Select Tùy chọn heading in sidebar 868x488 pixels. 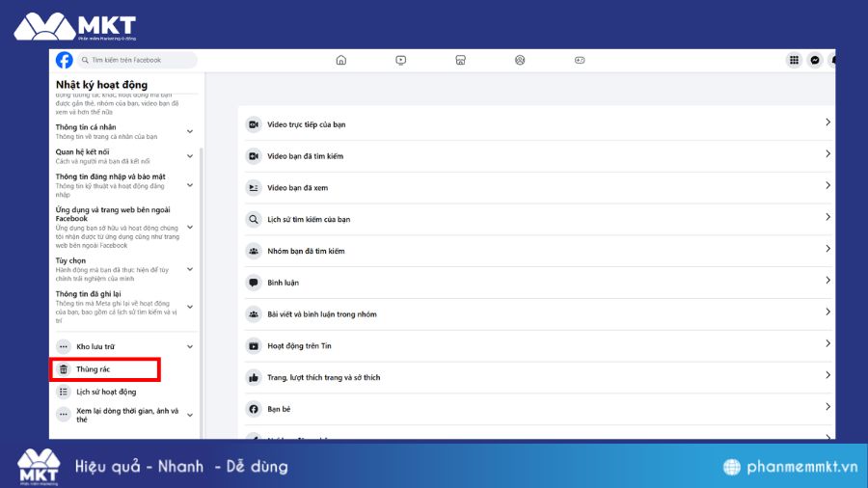coord(70,260)
